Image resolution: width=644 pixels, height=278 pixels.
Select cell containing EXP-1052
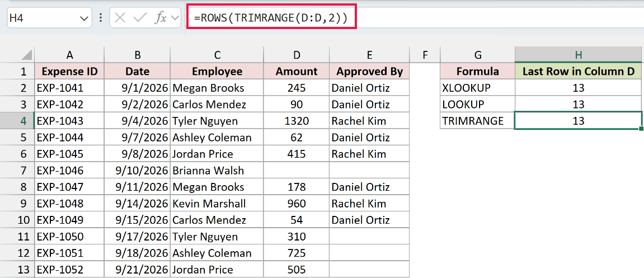[69, 270]
